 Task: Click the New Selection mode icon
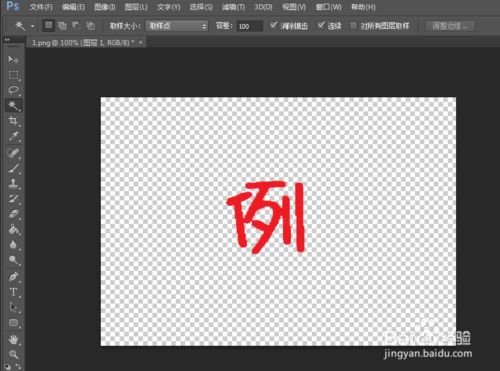tap(49, 25)
